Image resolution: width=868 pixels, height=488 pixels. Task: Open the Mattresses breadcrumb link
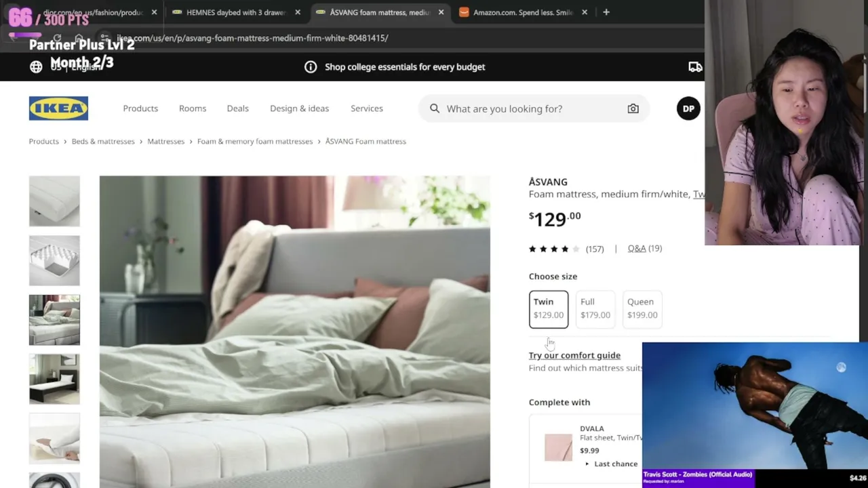point(166,141)
